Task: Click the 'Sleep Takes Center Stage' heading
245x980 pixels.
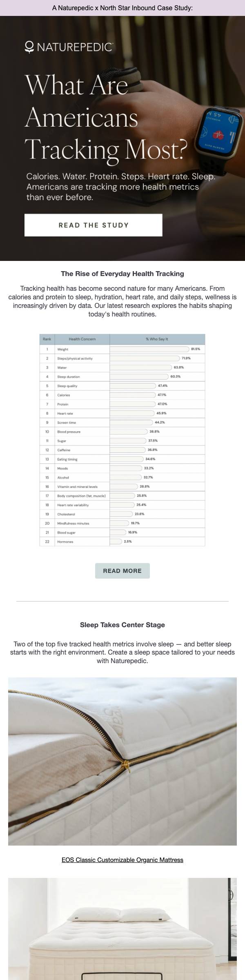Action: click(122, 625)
